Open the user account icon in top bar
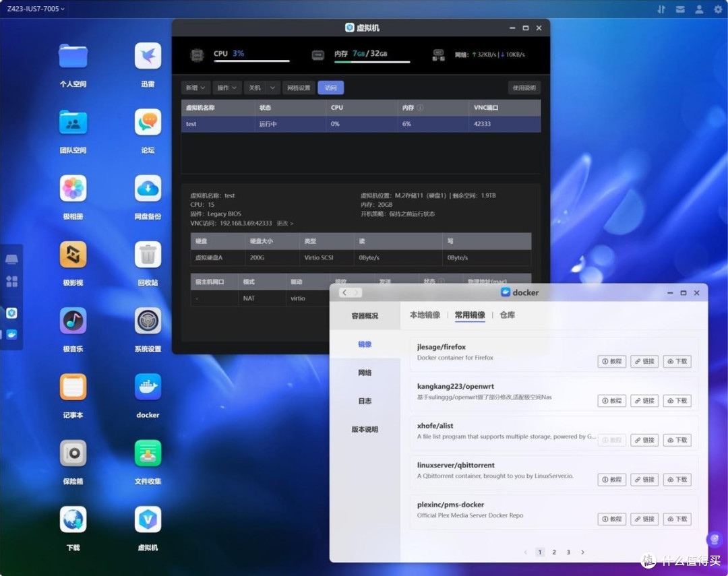728x576 pixels. pos(699,9)
